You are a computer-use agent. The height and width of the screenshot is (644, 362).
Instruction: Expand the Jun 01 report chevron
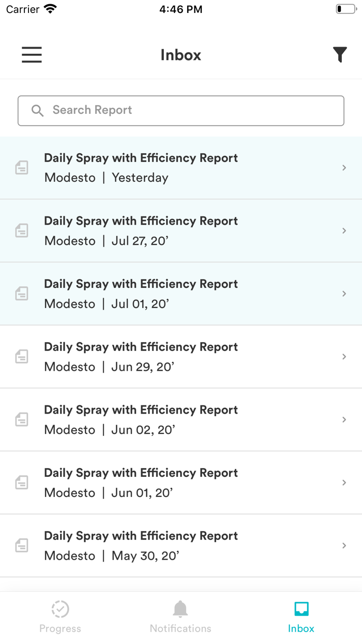[344, 482]
